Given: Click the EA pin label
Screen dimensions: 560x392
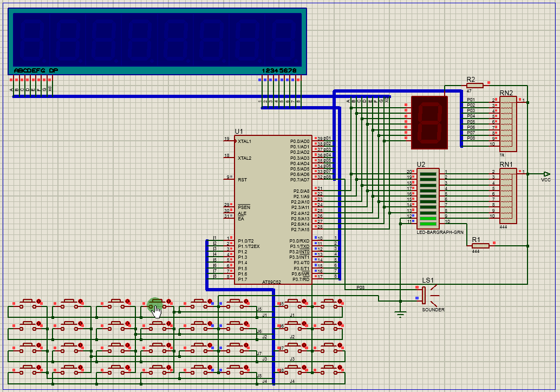Looking at the screenshot, I should click(x=241, y=219).
